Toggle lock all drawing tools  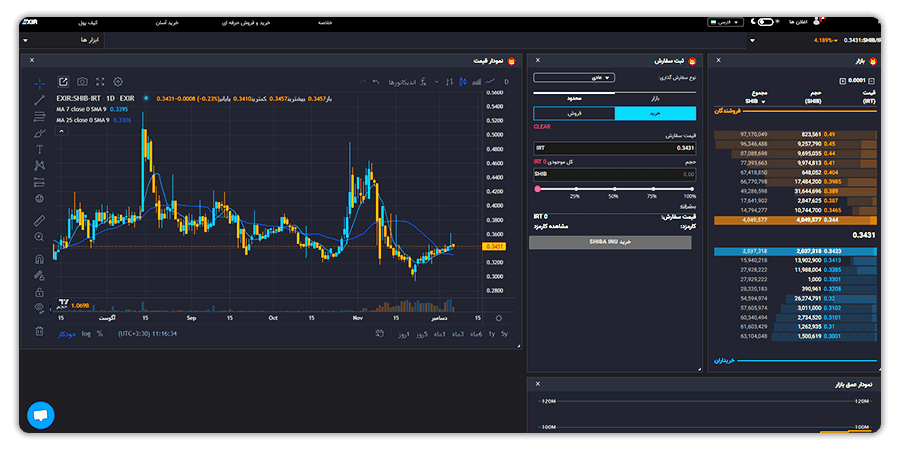click(x=39, y=292)
